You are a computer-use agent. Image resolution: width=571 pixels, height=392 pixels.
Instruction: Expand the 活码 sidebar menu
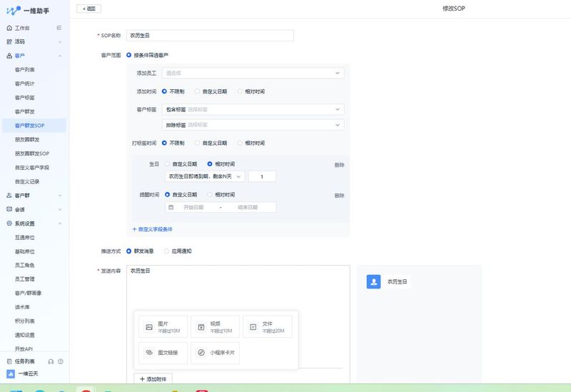click(x=60, y=42)
